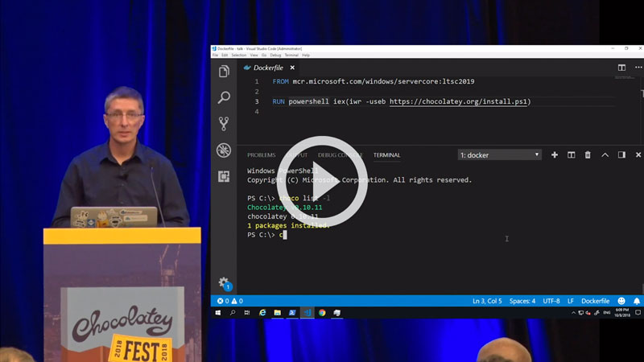
Task: Click the 'Dockerfile' language mode indicator
Action: [x=595, y=301]
